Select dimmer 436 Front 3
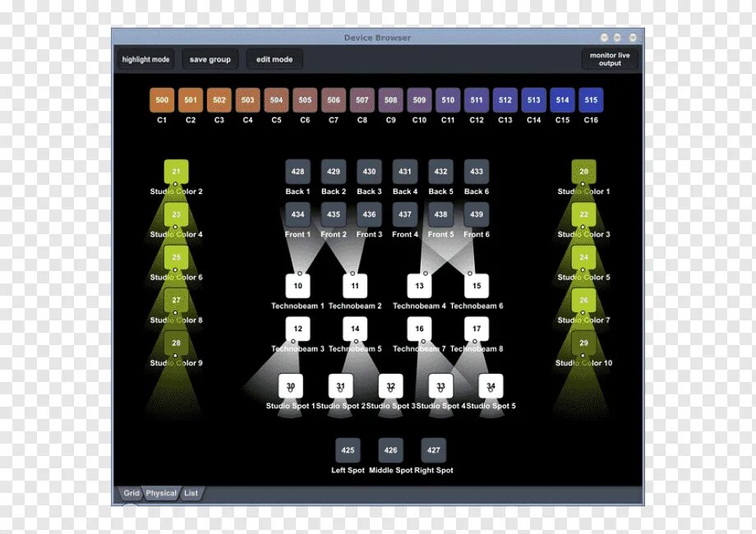 [x=369, y=214]
